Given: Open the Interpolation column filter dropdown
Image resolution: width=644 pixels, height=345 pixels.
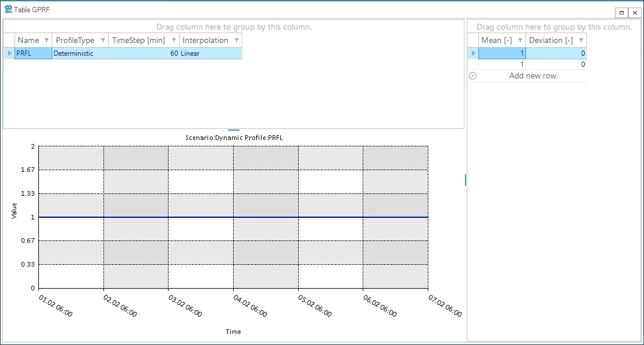Looking at the screenshot, I should (x=237, y=40).
